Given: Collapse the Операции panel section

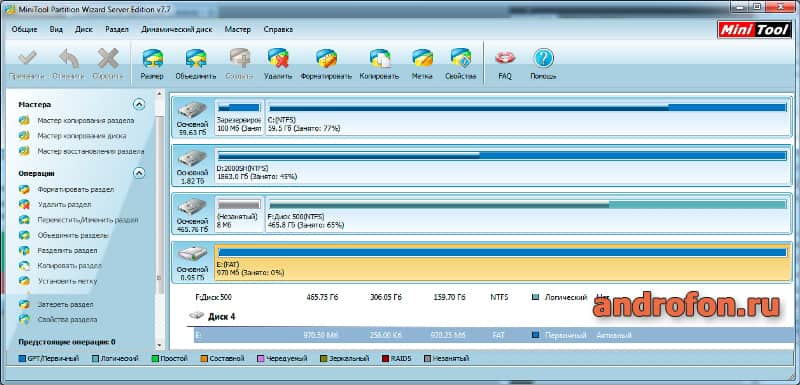Looking at the screenshot, I should tap(139, 173).
